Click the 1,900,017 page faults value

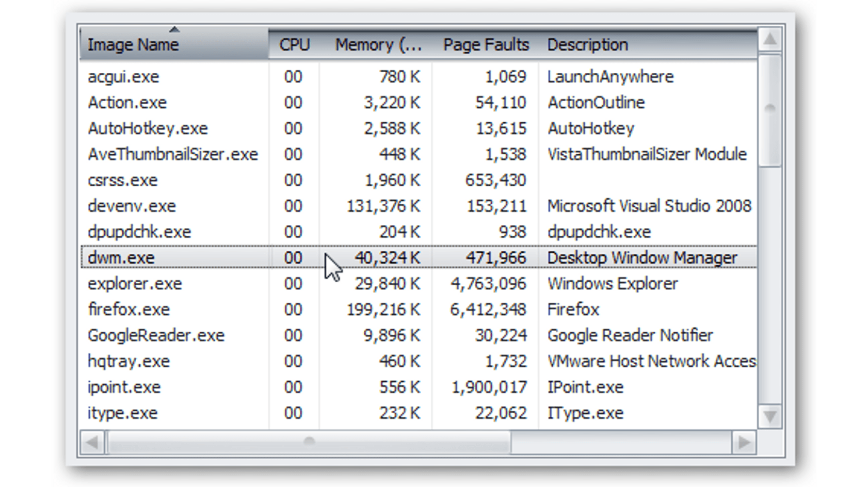pyautogui.click(x=489, y=386)
